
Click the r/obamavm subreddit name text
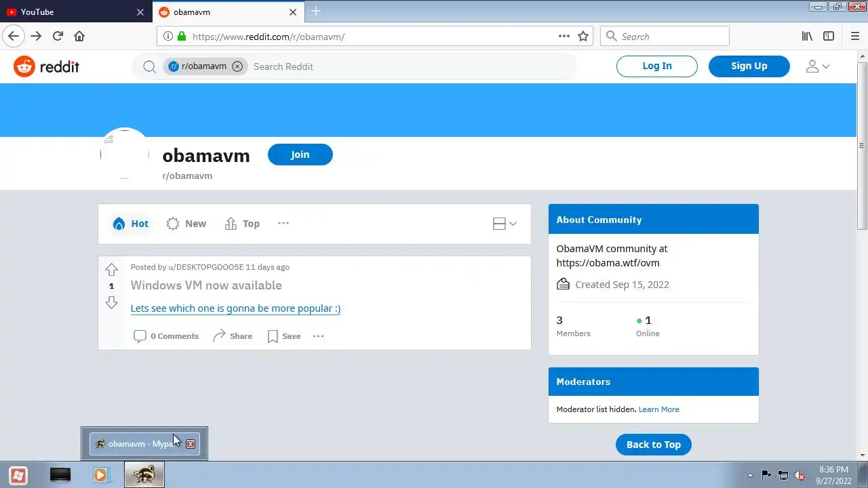pyautogui.click(x=187, y=176)
